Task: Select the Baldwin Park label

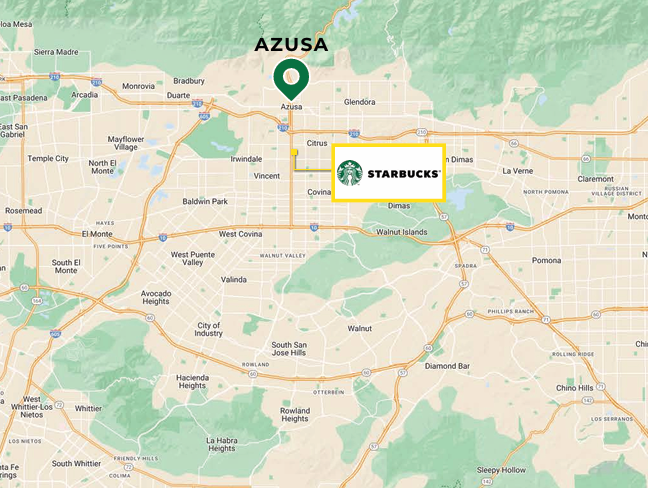Action: (205, 201)
